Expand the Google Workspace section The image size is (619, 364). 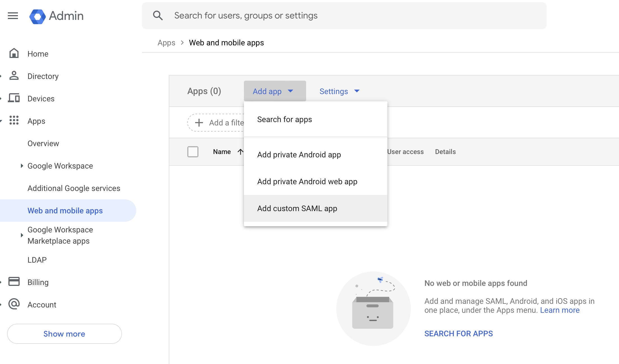[22, 166]
